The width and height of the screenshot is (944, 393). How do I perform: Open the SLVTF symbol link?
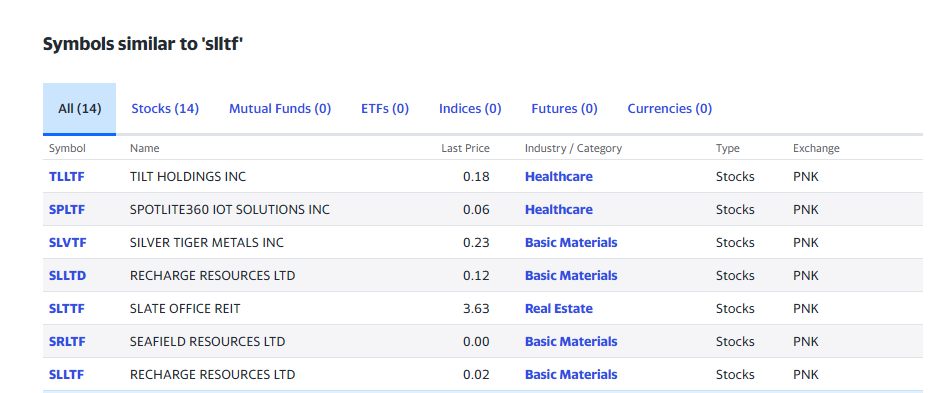[x=67, y=243]
